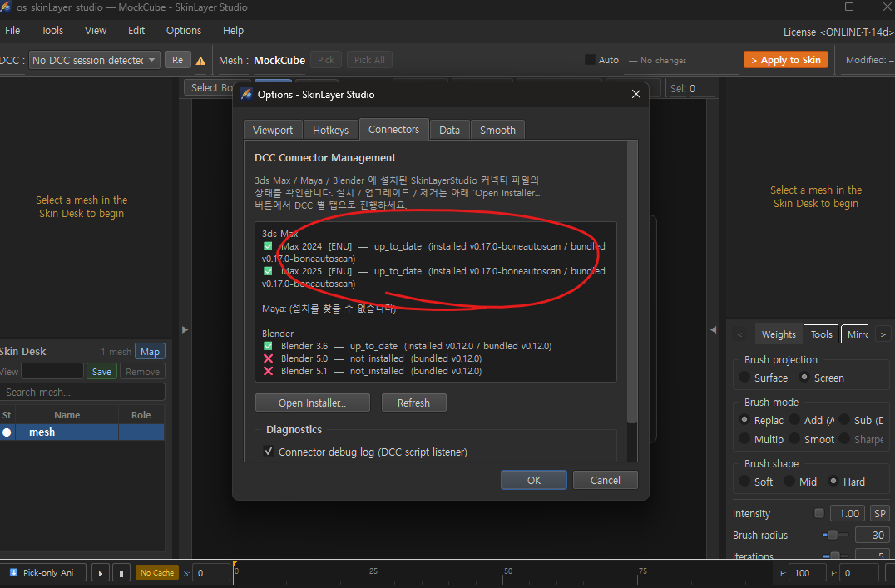Screen dimensions: 895x588
Task: Select Hard brush shape
Action: 833,481
